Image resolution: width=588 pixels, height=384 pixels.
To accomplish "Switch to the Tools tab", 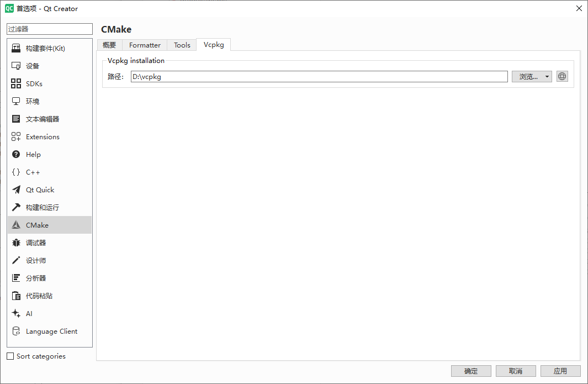I will point(182,45).
